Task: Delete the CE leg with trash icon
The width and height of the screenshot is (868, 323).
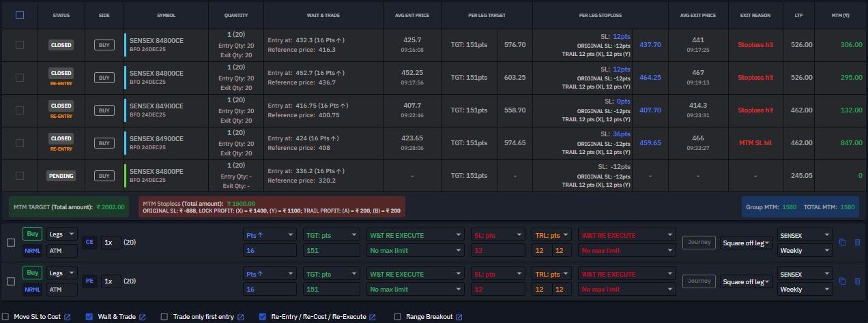Action: point(858,243)
